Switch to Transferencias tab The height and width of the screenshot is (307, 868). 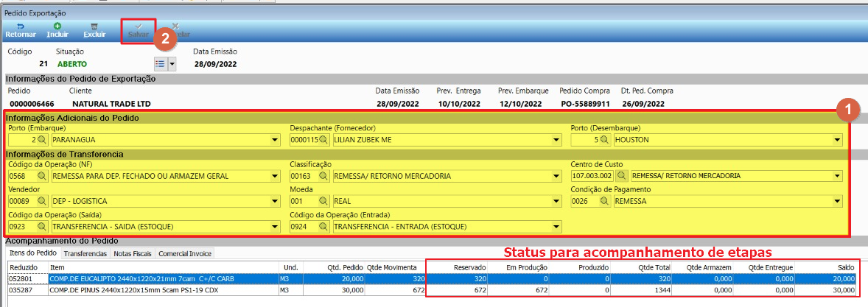pyautogui.click(x=85, y=254)
